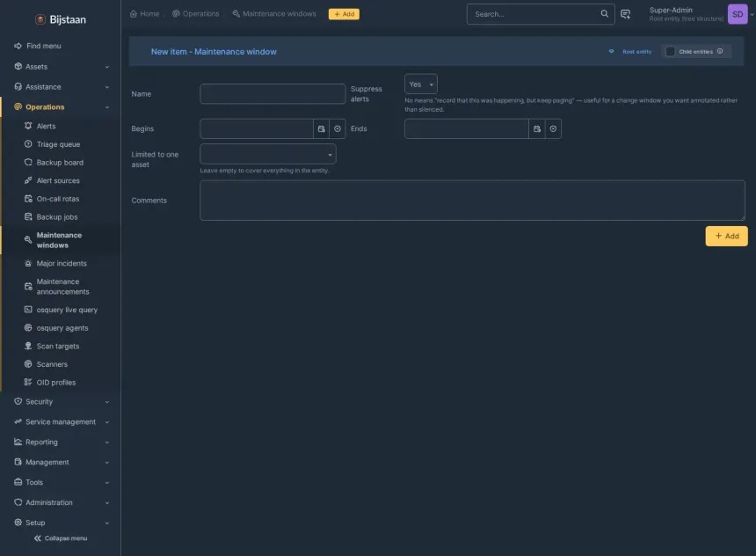Open Limited to one asset dropdown
756x556 pixels.
tap(268, 154)
